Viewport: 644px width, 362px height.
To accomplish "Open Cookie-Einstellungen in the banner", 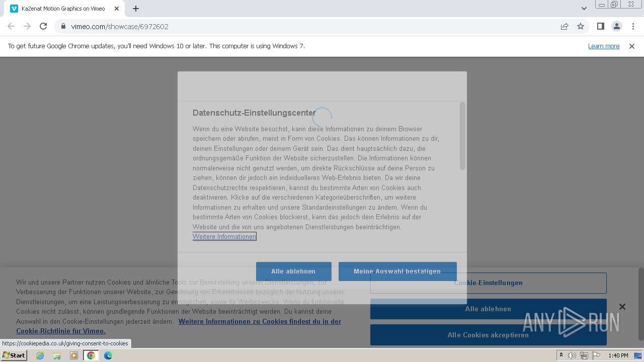I will click(x=488, y=283).
